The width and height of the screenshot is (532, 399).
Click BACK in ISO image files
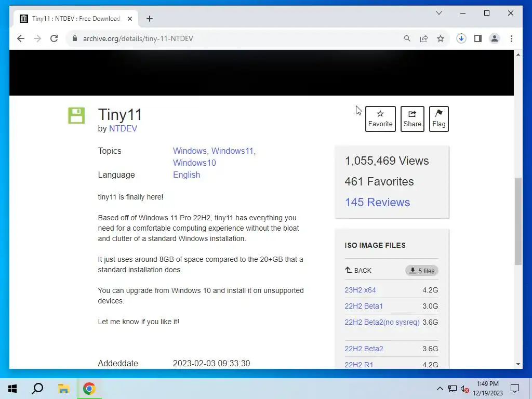[x=358, y=270]
